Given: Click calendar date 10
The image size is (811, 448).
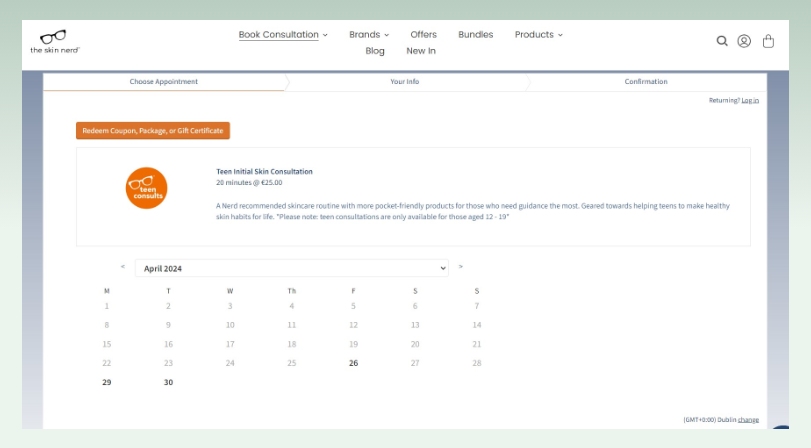Looking at the screenshot, I should [230, 325].
